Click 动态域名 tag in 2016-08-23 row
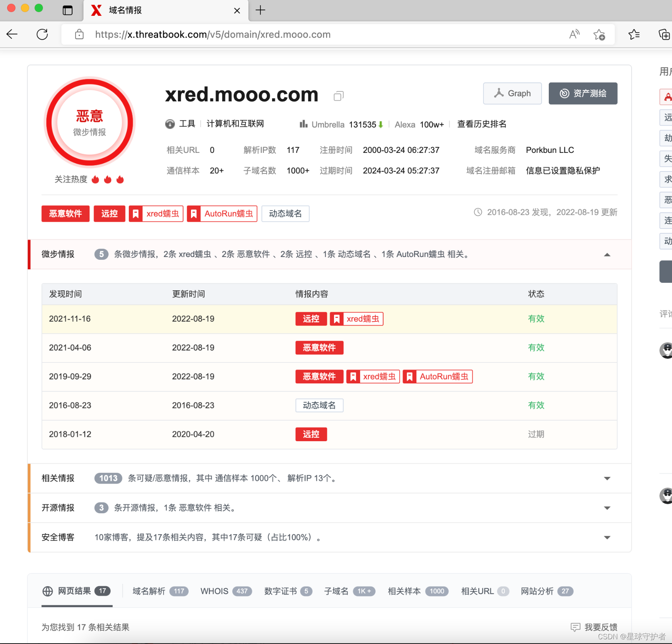672x644 pixels. (319, 406)
